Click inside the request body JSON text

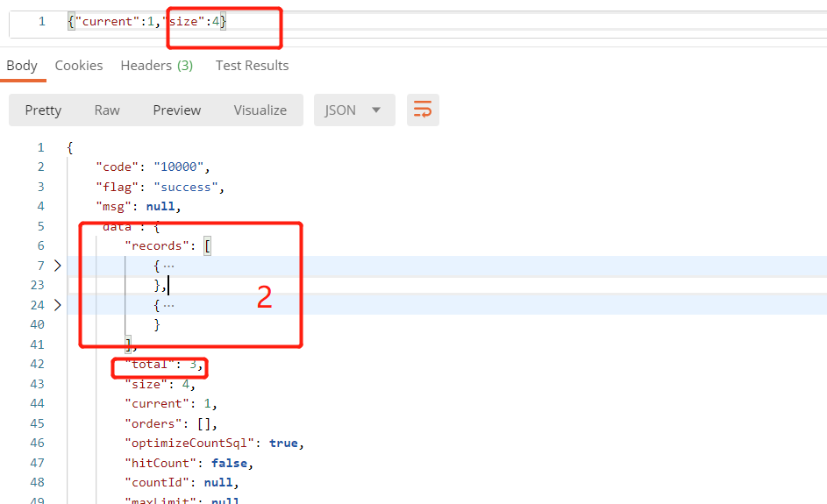[147, 21]
